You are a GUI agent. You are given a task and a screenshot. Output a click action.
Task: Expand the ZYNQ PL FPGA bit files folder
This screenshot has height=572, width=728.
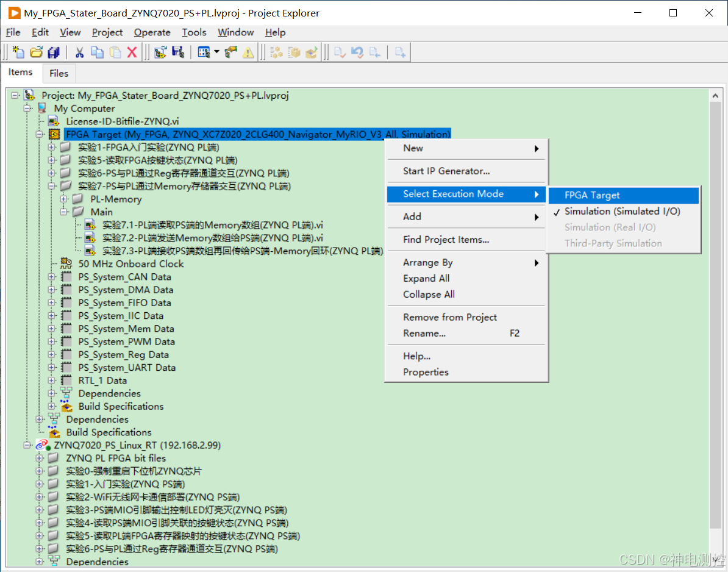[40, 458]
